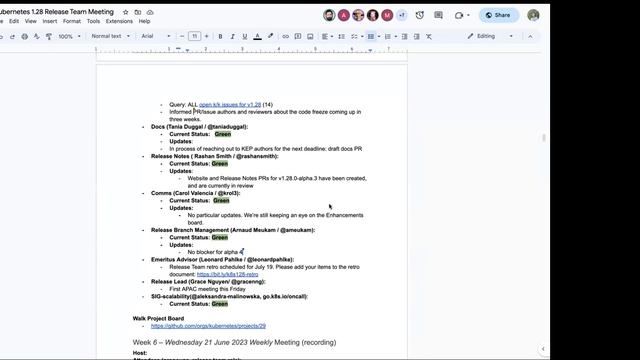Open the github kubernetes projects link
Screen dimensions: 640x360
pyautogui.click(x=208, y=326)
